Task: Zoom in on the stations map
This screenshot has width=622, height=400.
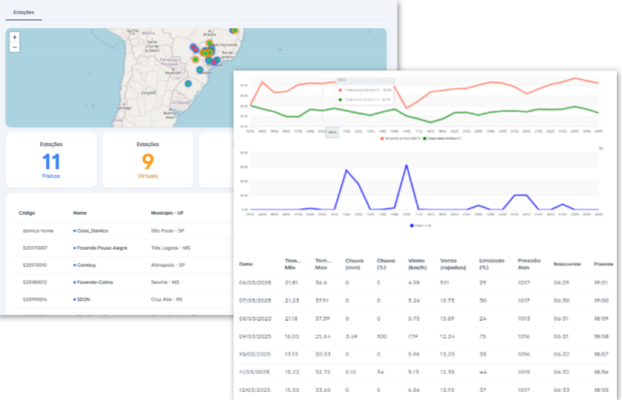Action: click(14, 37)
